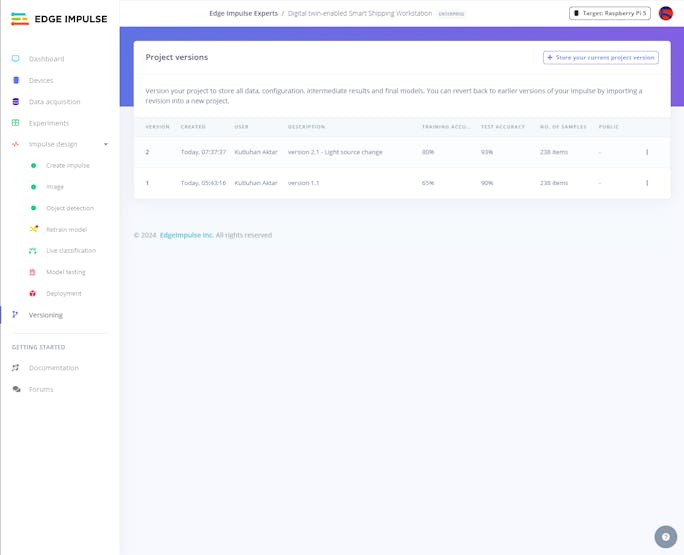
Task: Click the Dashboard monitor icon
Action: (x=15, y=59)
